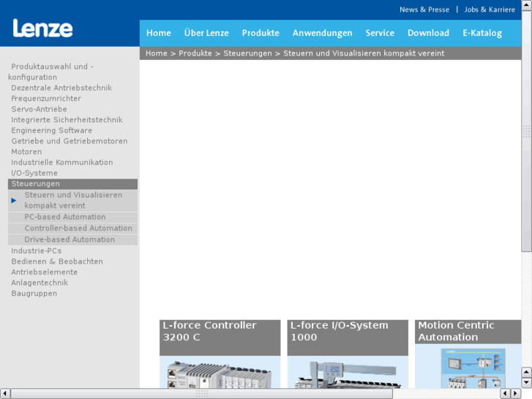Click the I/O-System 1000 product image
This screenshot has width=532, height=399.
[x=348, y=374]
